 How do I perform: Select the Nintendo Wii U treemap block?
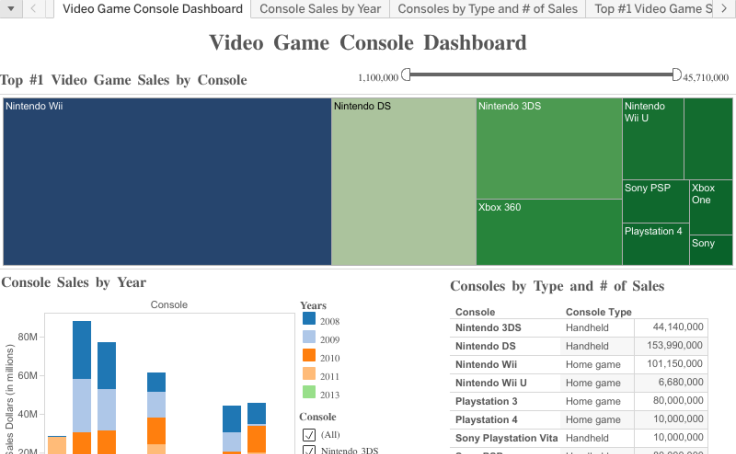653,139
